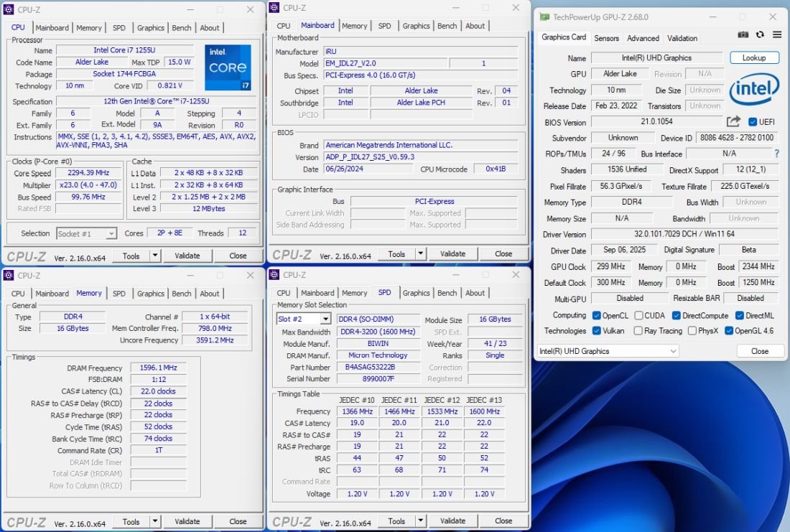Toggle the UEFI checkbox in GPU-Z
This screenshot has height=532, width=790.
(x=753, y=122)
